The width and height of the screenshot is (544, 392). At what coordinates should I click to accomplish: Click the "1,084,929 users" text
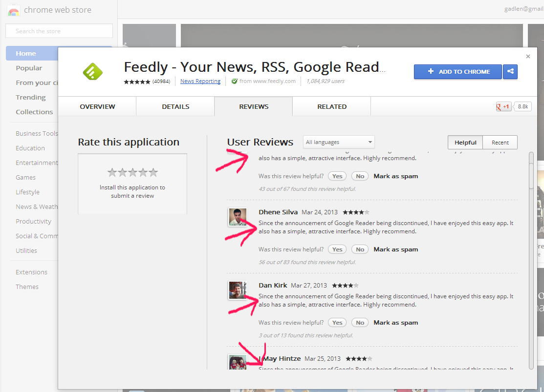click(x=326, y=81)
